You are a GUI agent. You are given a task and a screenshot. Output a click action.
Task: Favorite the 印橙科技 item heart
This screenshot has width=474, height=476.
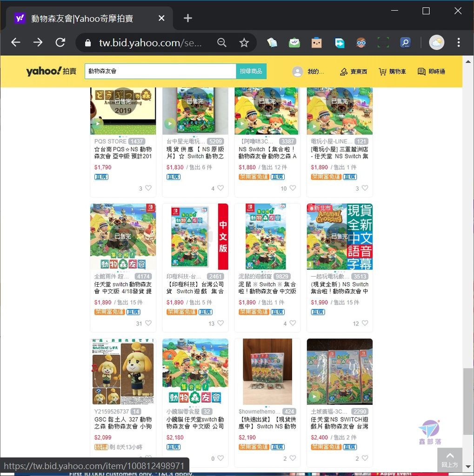tap(220, 323)
